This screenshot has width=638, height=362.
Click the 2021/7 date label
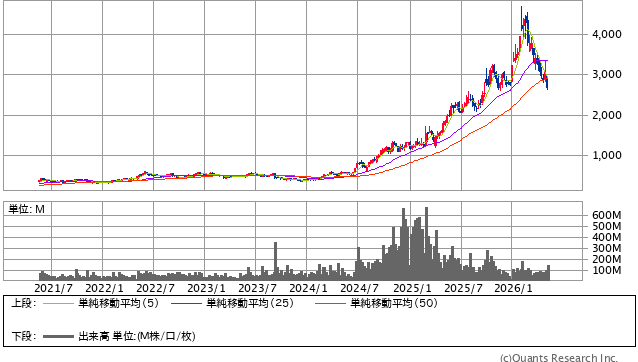[53, 288]
